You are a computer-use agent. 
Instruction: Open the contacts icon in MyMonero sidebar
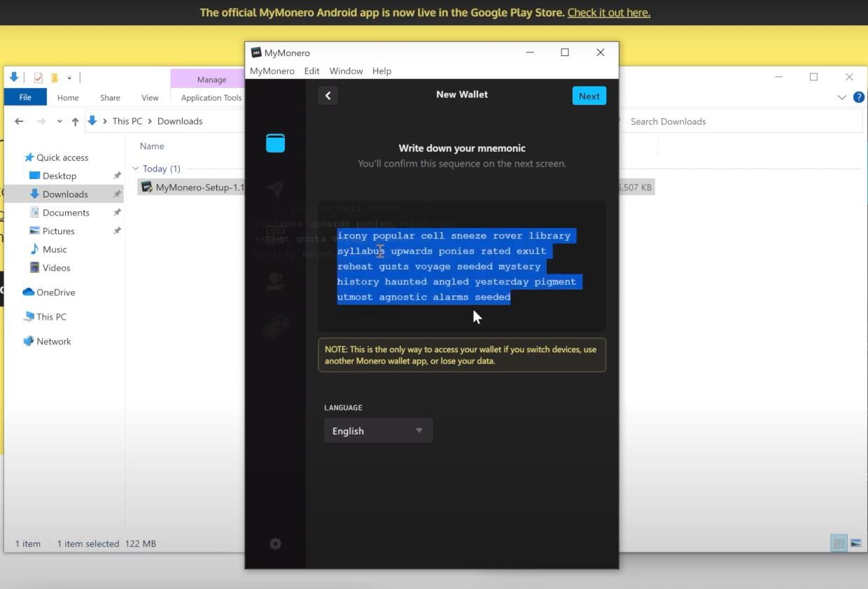(x=275, y=281)
